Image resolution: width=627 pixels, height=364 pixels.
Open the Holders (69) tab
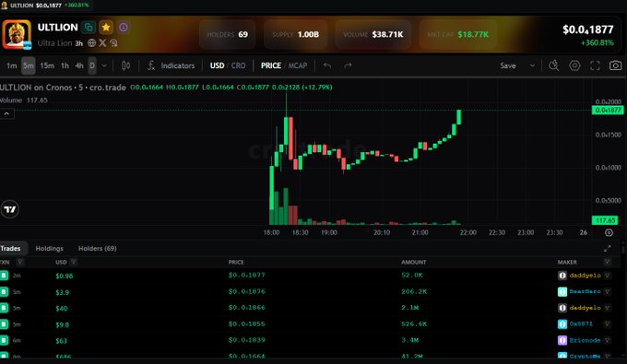[97, 248]
